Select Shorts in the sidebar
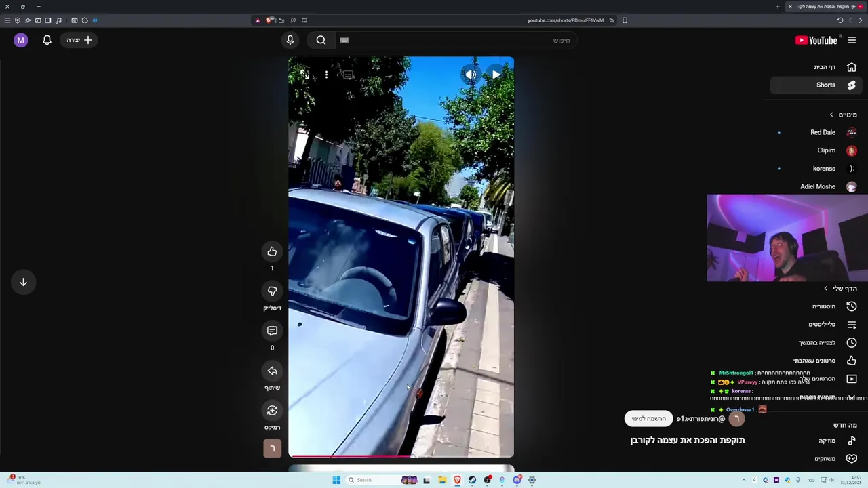 [x=816, y=85]
